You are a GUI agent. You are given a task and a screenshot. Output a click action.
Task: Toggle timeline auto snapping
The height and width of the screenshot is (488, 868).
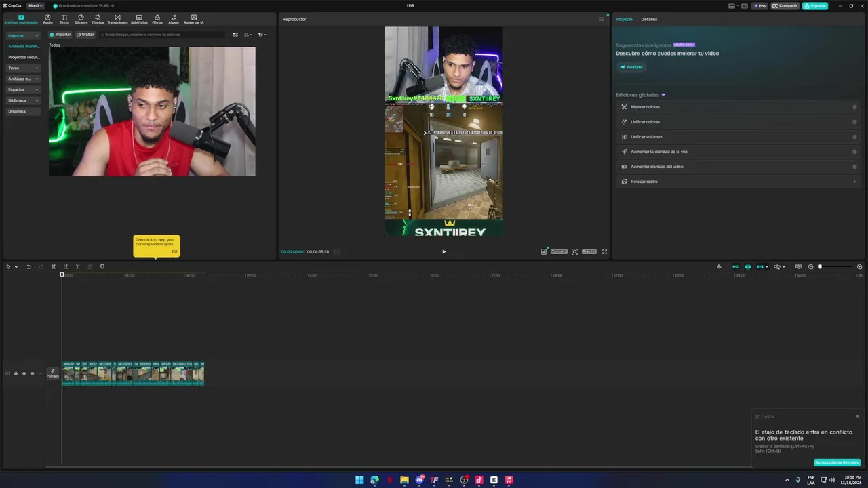pos(748,266)
